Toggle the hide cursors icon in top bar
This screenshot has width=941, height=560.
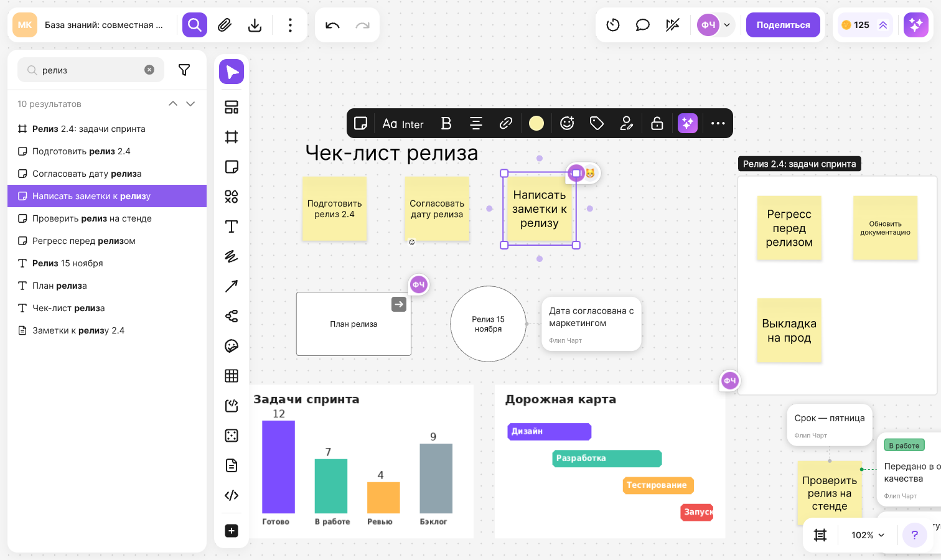pos(673,25)
